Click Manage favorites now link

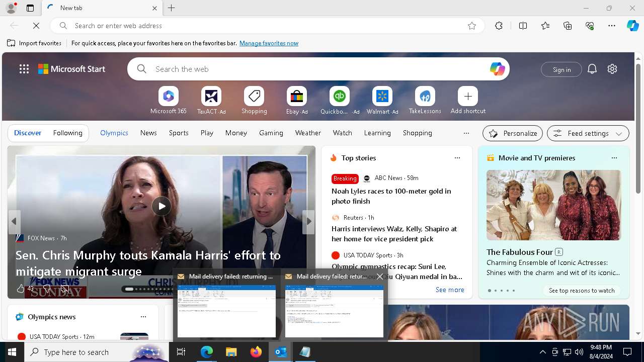coord(269,43)
